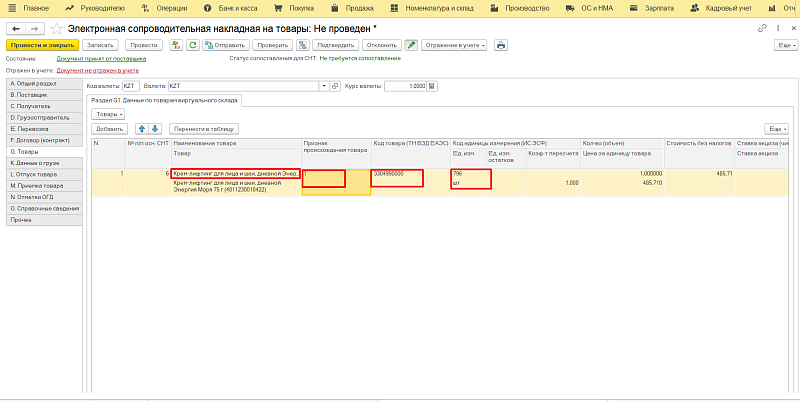The image size is (800, 401).
Task: Switch to the B. Поставщик section
Action: tap(42, 94)
